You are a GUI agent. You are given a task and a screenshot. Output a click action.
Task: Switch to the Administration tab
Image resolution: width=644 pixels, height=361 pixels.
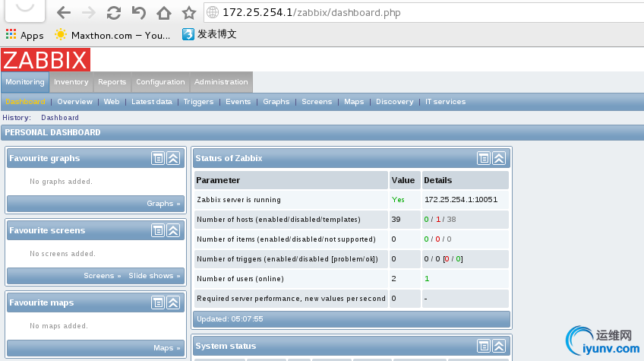tap(222, 82)
